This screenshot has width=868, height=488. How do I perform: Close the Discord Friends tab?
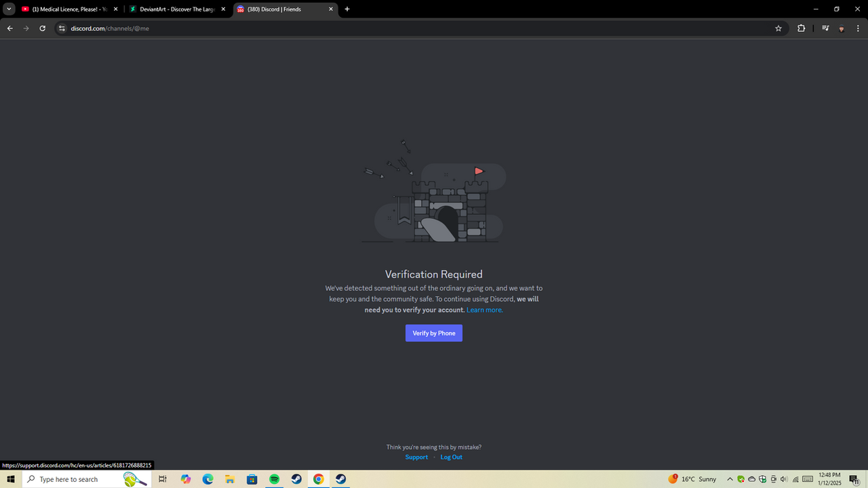[x=331, y=9]
